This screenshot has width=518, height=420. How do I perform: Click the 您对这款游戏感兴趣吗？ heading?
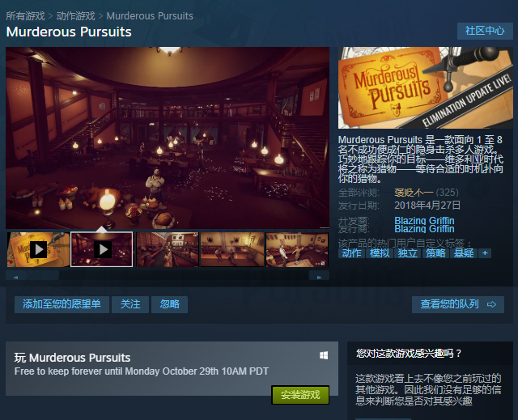408,354
